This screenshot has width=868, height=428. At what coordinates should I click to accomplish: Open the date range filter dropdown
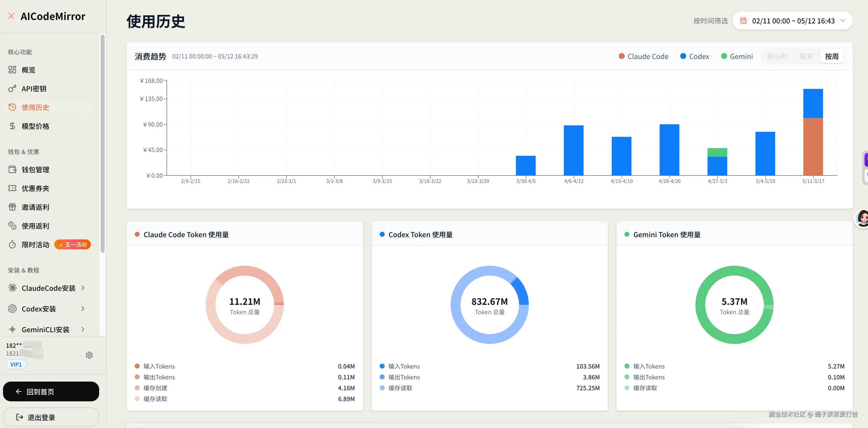pyautogui.click(x=793, y=21)
